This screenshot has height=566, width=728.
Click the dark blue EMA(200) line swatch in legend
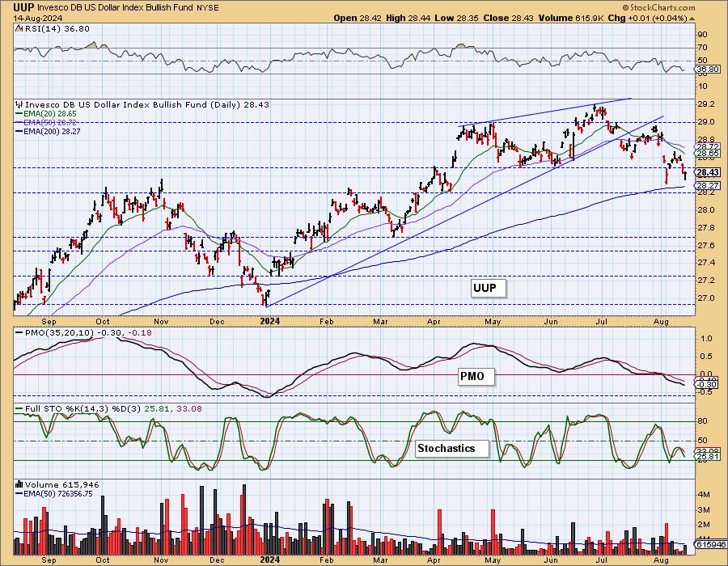coord(19,131)
